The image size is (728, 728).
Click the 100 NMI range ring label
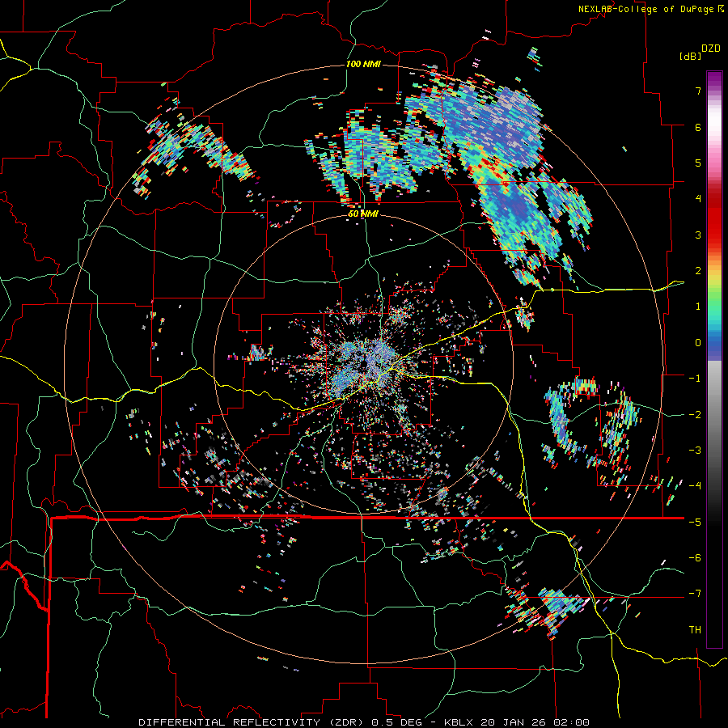pos(363,64)
